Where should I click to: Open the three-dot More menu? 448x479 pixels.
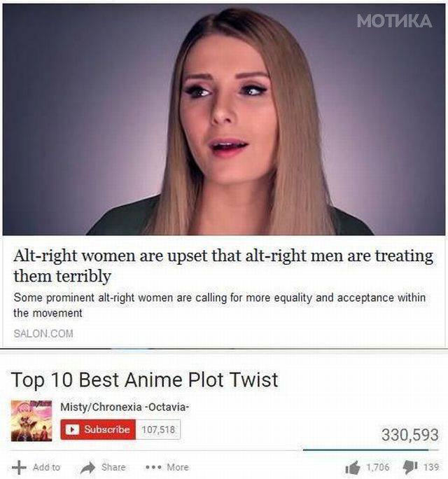[167, 467]
